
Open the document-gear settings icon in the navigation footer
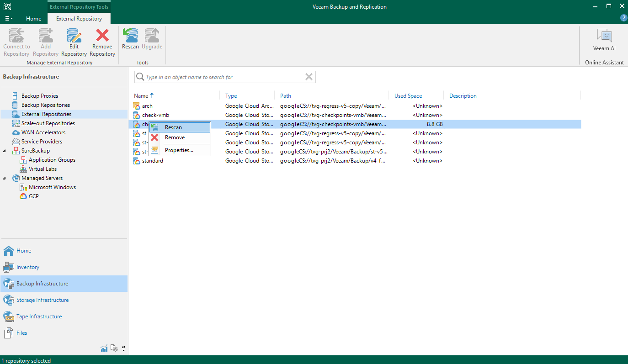(x=114, y=348)
